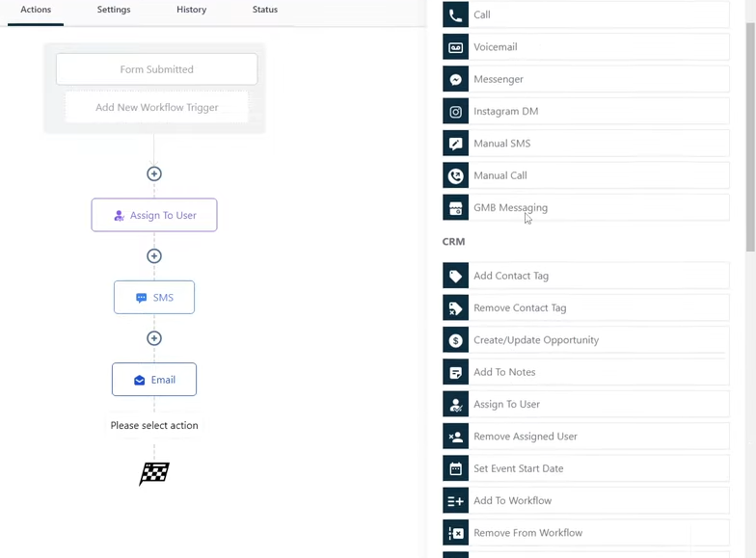Click the Messenger chat bubble icon
756x558 pixels.
click(x=455, y=79)
